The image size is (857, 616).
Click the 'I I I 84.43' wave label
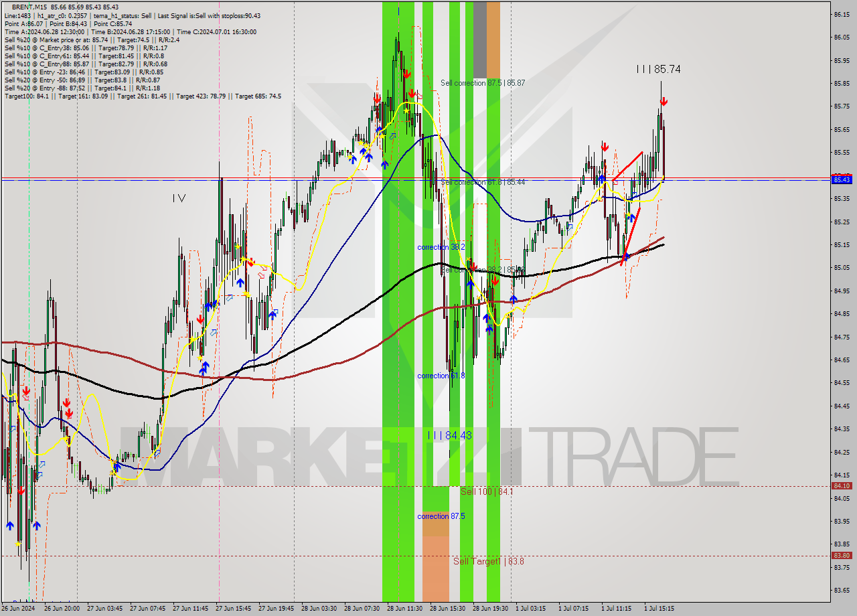coord(450,435)
